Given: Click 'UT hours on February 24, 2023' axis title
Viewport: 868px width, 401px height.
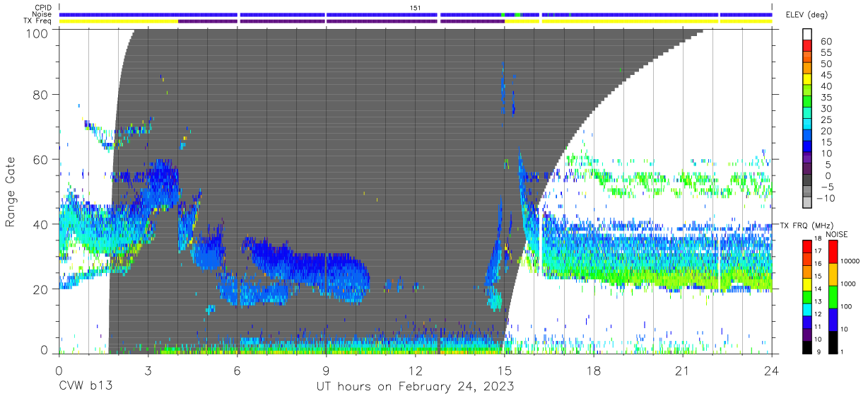Looking at the screenshot, I should tap(414, 387).
